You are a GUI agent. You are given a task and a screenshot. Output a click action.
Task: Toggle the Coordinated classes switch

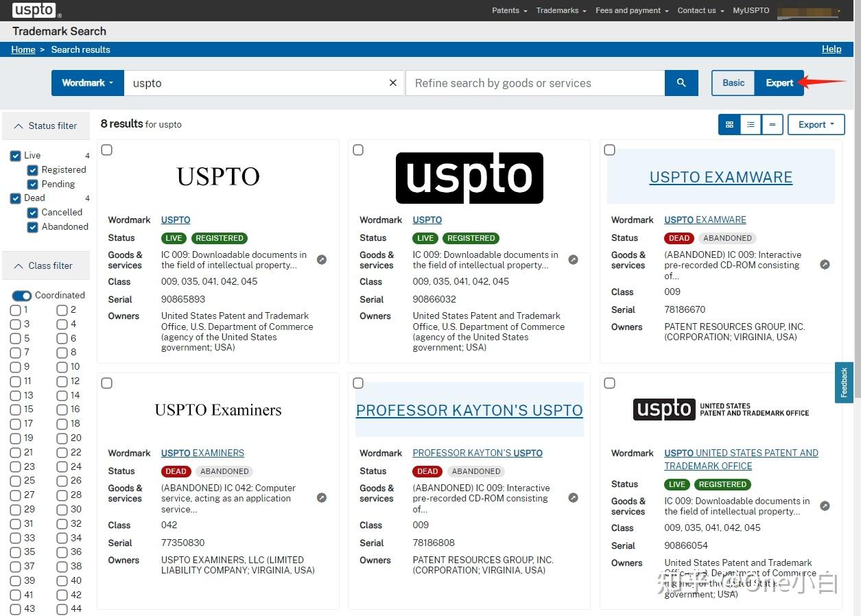pos(21,295)
